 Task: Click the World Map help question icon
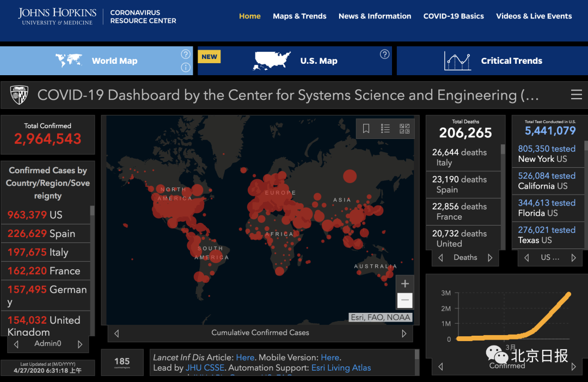[x=186, y=54]
